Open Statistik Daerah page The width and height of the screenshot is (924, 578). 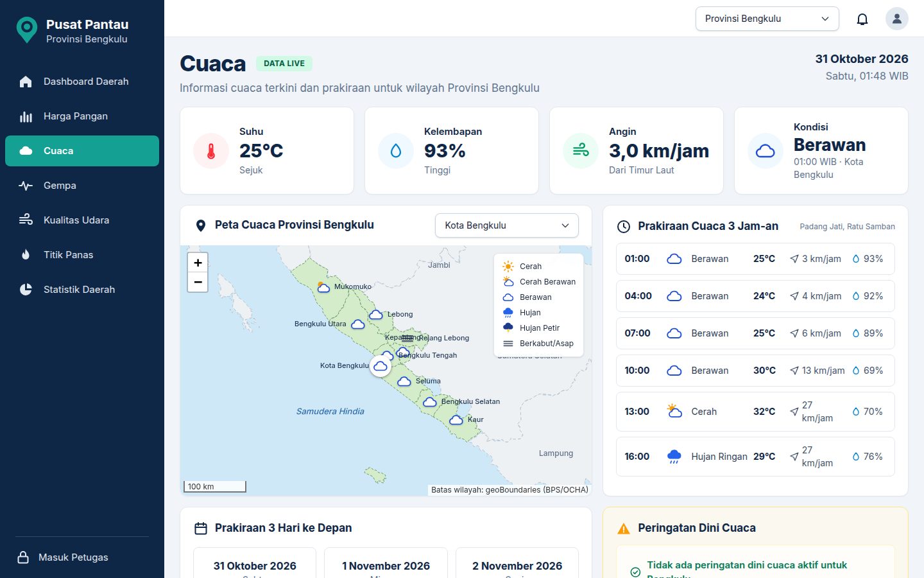tap(82, 290)
